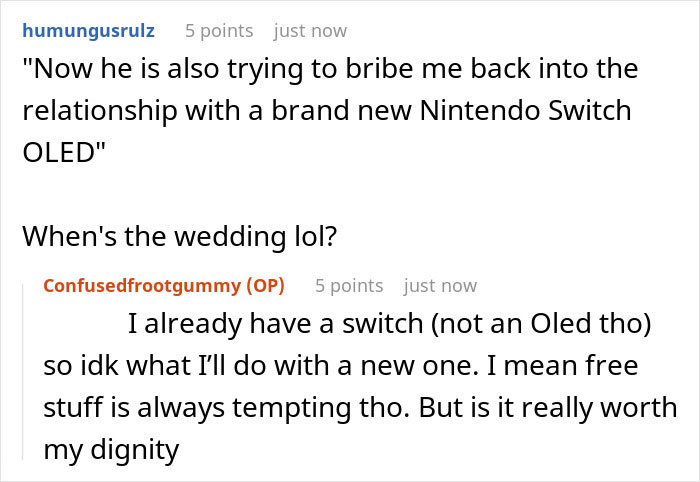This screenshot has height=482, width=700.
Task: Open Confusedfrootgummy user profile
Action: [x=142, y=286]
